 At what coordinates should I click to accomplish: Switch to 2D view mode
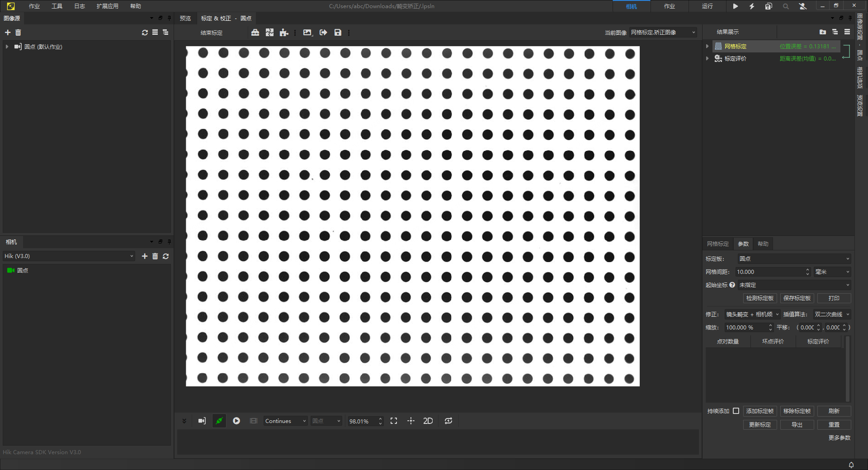[x=428, y=421]
